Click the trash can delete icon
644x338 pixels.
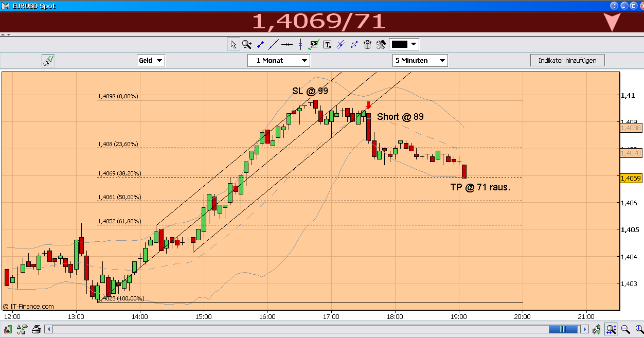[x=367, y=44]
